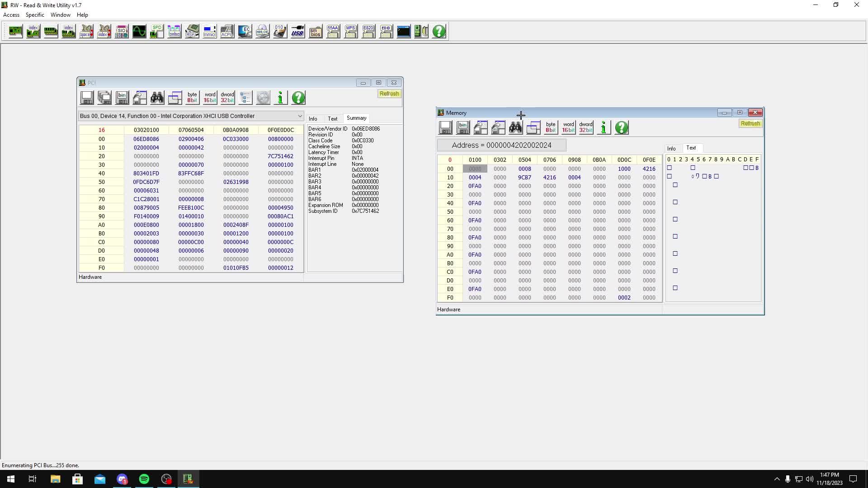Open File Explorer from taskbar
The image size is (868, 488).
tap(55, 479)
